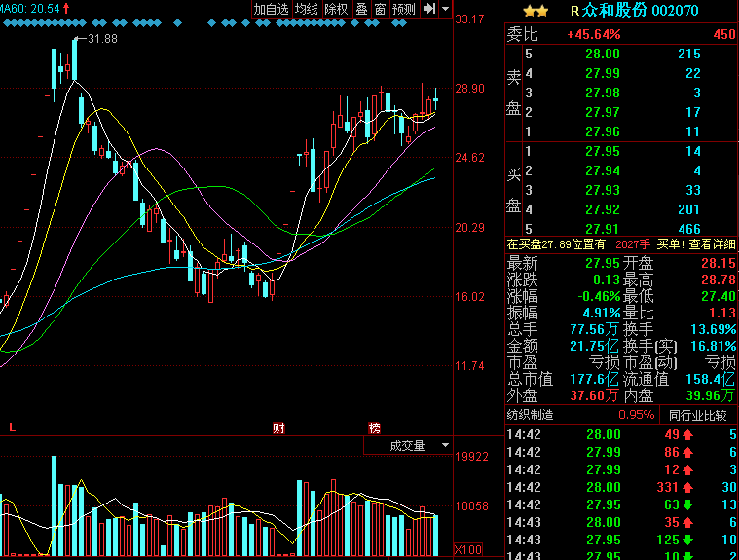Select buy level 2 price 27.94
The width and height of the screenshot is (739, 560).
(603, 170)
